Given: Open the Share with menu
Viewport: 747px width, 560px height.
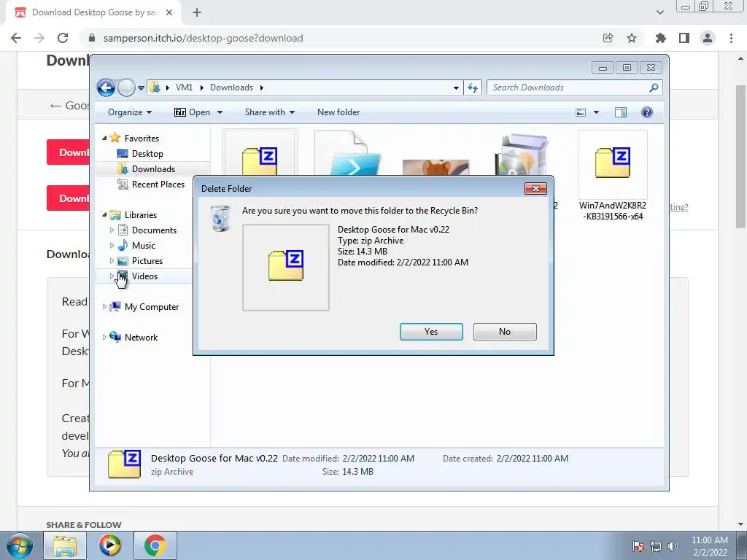Looking at the screenshot, I should (x=270, y=112).
